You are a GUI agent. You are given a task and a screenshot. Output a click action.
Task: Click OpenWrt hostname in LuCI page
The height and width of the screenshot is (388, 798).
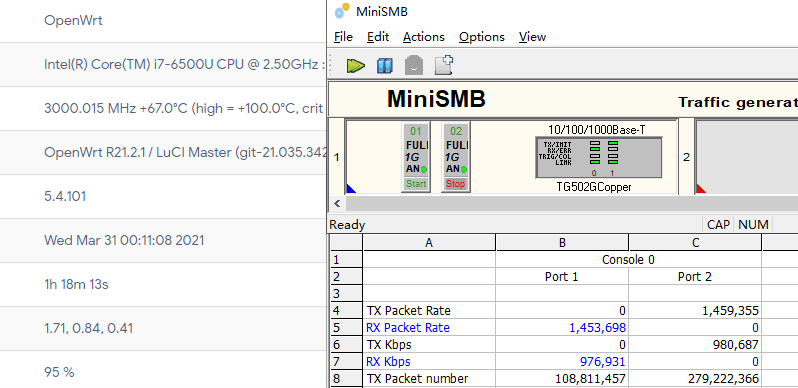73,20
